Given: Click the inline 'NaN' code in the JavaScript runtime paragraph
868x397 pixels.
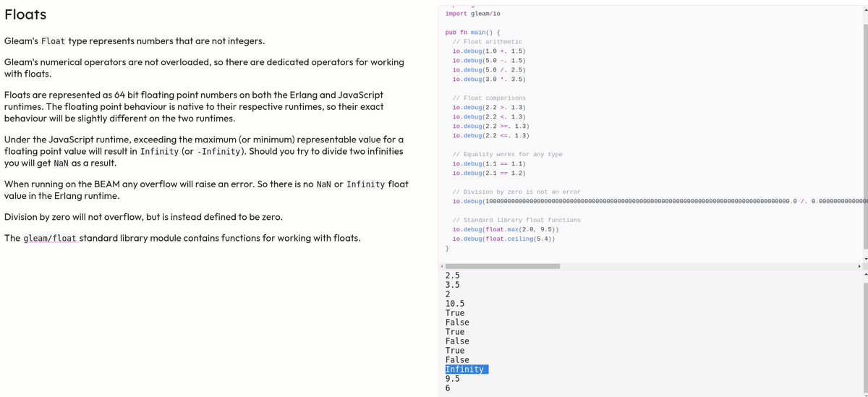Looking at the screenshot, I should tap(61, 163).
